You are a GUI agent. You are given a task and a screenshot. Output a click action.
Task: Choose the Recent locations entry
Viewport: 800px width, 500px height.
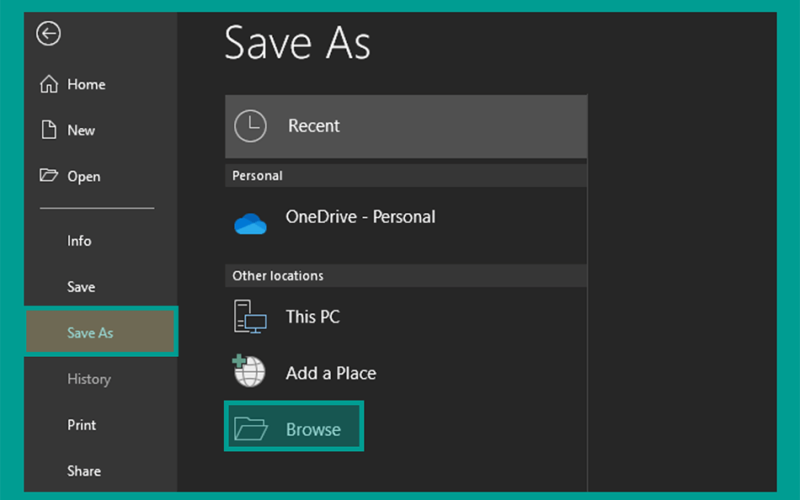tap(406, 126)
